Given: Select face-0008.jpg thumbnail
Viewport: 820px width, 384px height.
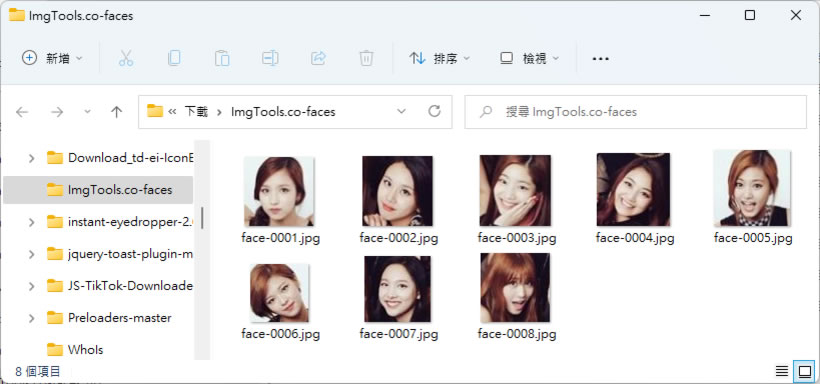Looking at the screenshot, I should pos(515,287).
